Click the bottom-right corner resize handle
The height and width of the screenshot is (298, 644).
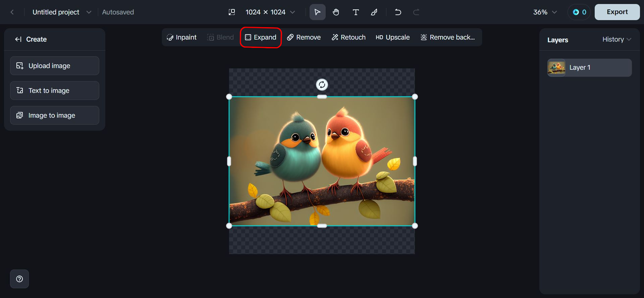[415, 226]
